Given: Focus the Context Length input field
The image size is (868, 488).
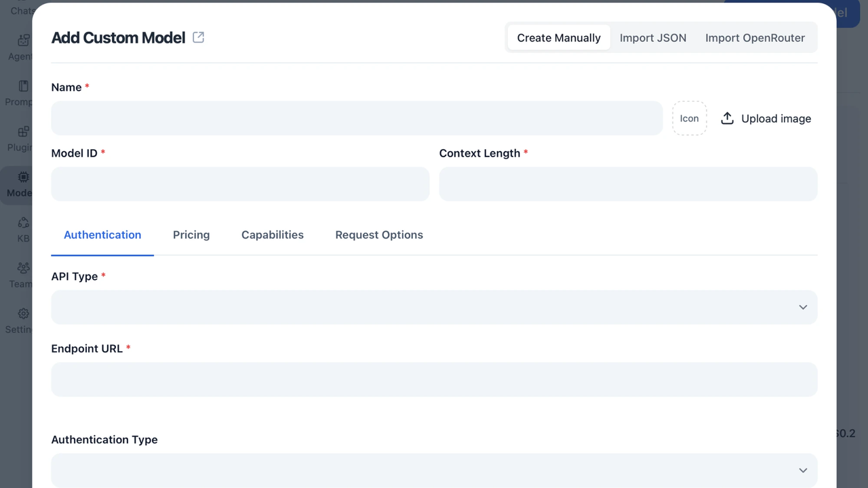Looking at the screenshot, I should [x=628, y=184].
